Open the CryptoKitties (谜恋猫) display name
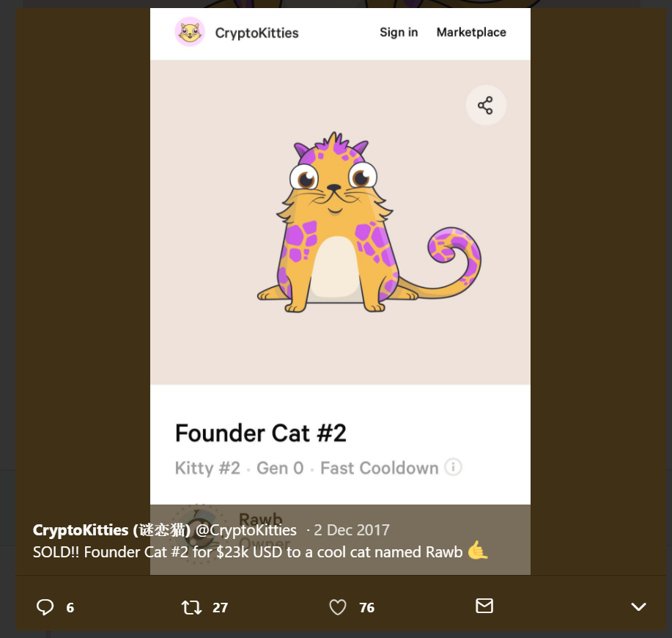This screenshot has height=638, width=672. [x=111, y=530]
